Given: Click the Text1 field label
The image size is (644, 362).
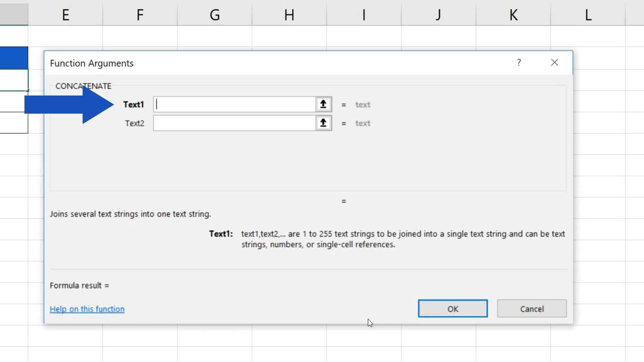Looking at the screenshot, I should click(x=133, y=105).
